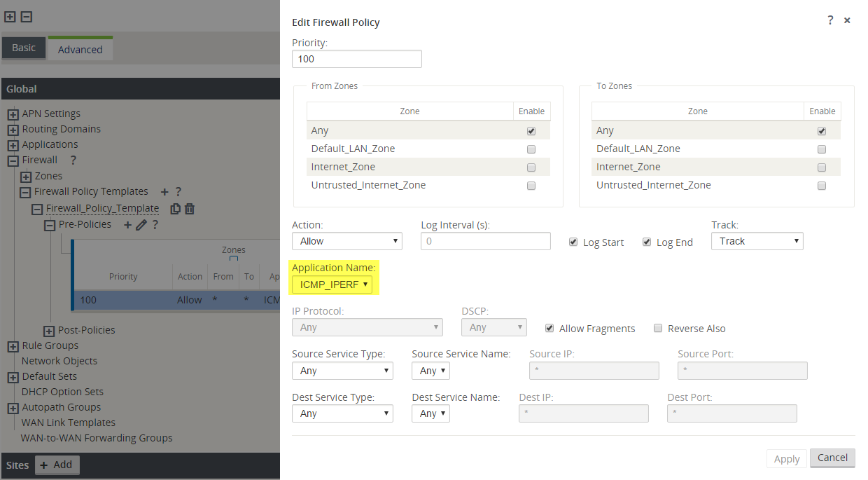This screenshot has width=868, height=480.
Task: Delete Firewall_Policy_Template with trash icon
Action: (x=189, y=209)
